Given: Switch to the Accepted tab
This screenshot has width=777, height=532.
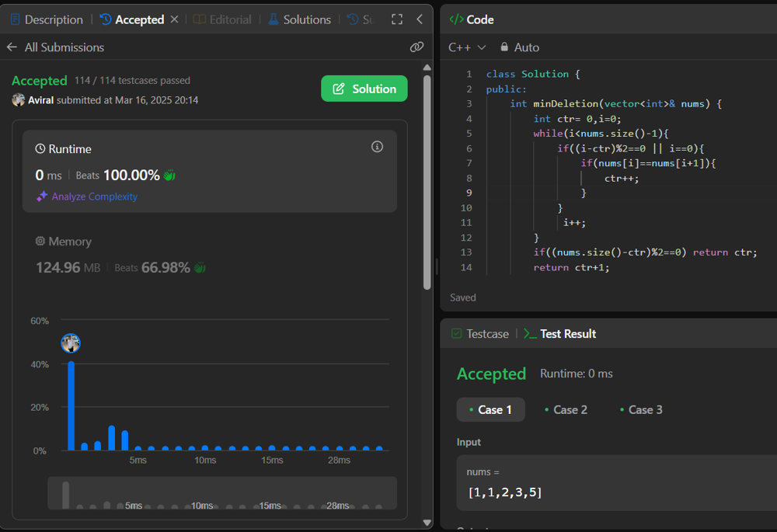Looking at the screenshot, I should 132,19.
